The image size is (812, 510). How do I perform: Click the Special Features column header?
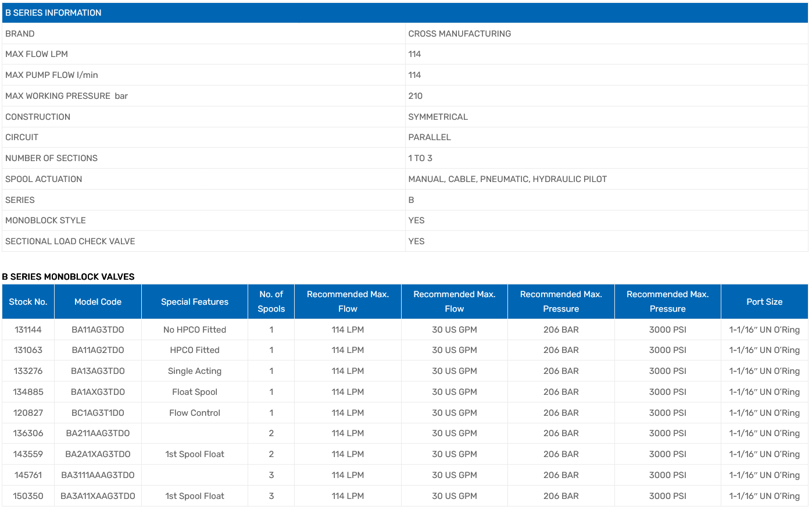(195, 302)
